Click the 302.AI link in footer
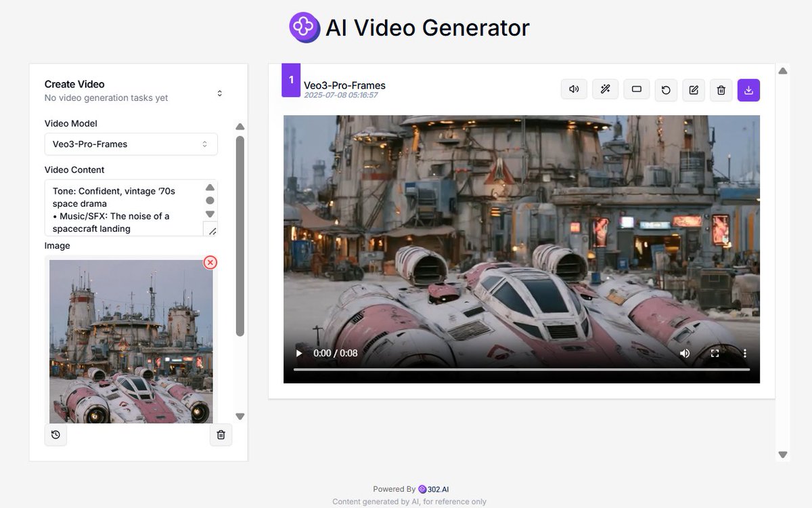Image resolution: width=812 pixels, height=508 pixels. tap(434, 489)
